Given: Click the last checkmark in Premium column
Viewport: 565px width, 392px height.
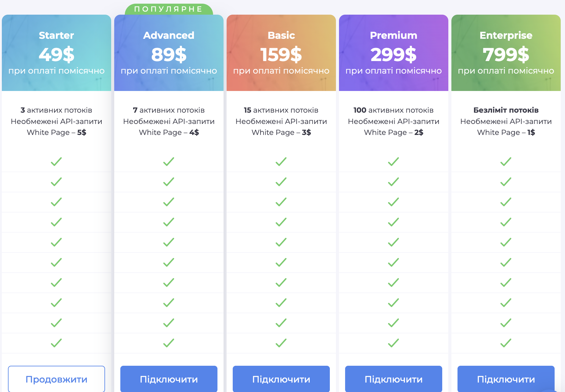Looking at the screenshot, I should tap(394, 343).
